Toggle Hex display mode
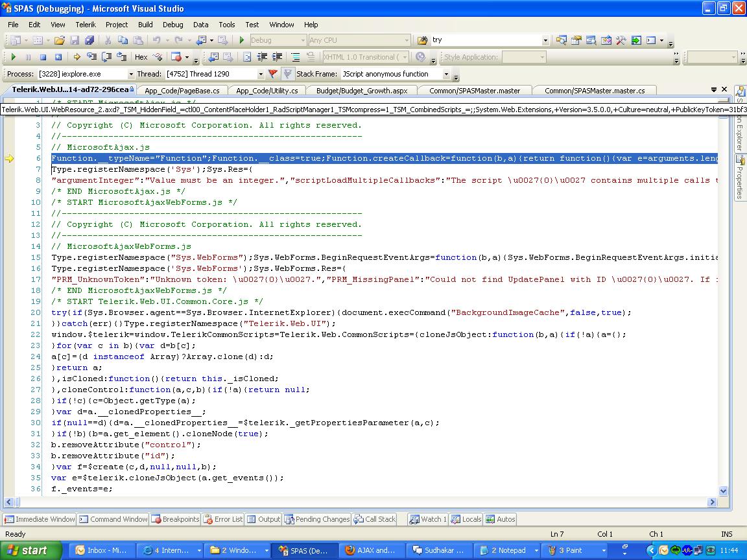This screenshot has height=560, width=747. tap(141, 57)
